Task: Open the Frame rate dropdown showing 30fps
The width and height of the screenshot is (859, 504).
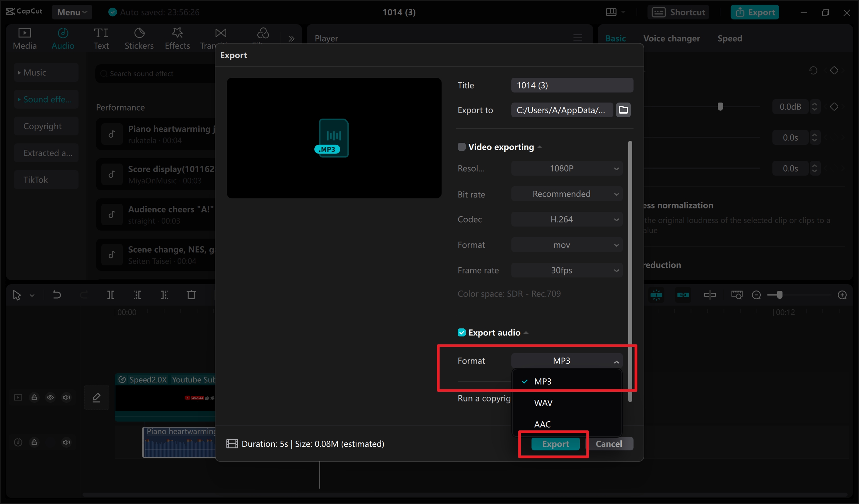Action: 566,270
